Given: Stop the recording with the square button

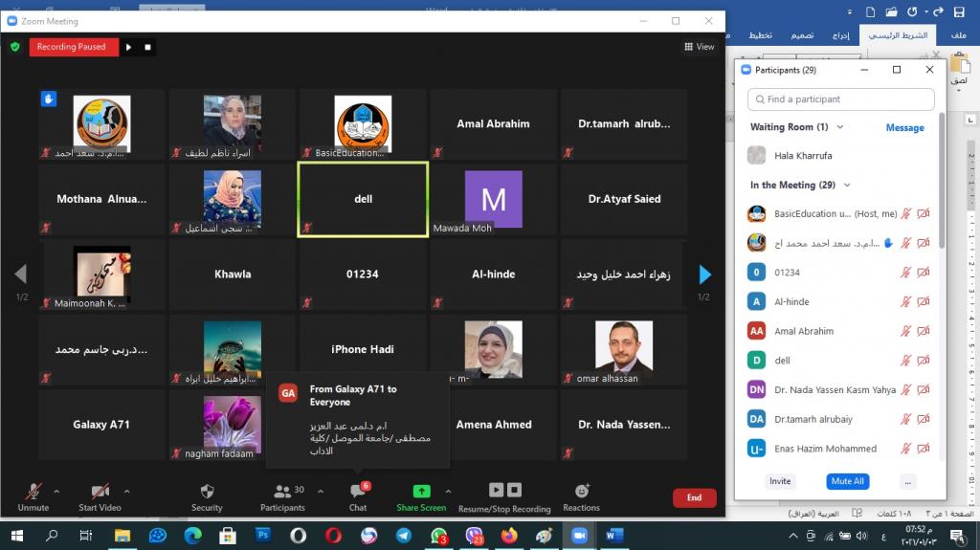Looking at the screenshot, I should pos(147,46).
